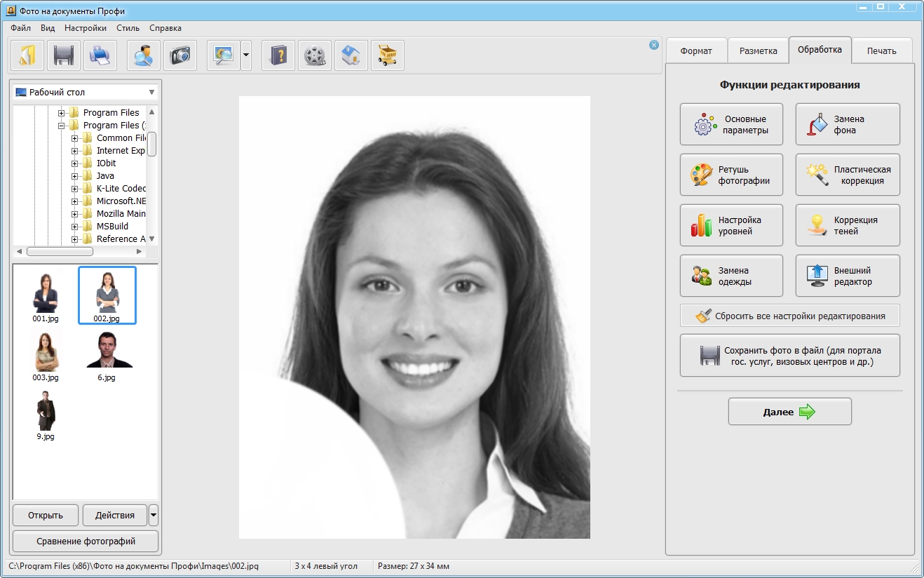Open dropdown arrow next to Действия button

point(154,515)
